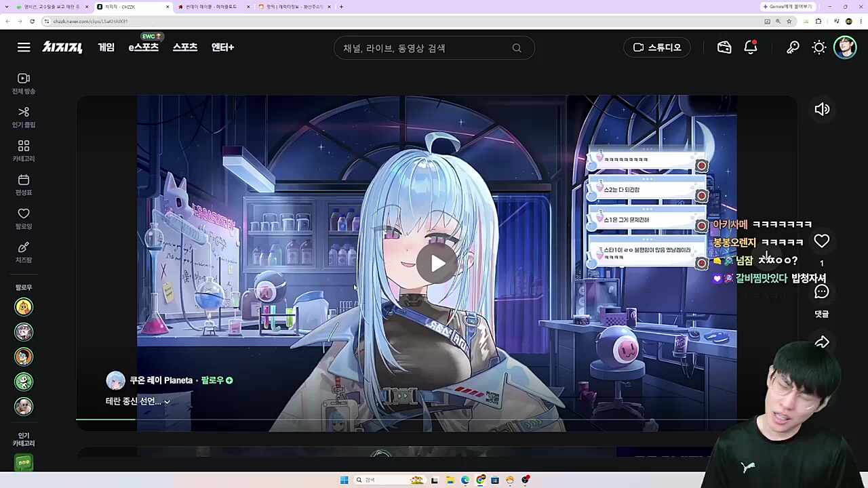Image resolution: width=868 pixels, height=488 pixels.
Task: Open 전체 방송 in the sidebar
Action: (24, 83)
